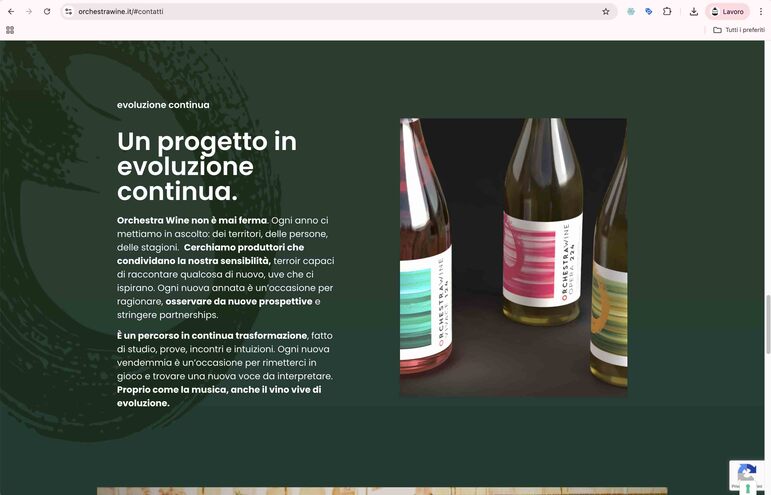Image resolution: width=771 pixels, height=495 pixels.
Task: Click the blue tag extension icon
Action: [649, 11]
